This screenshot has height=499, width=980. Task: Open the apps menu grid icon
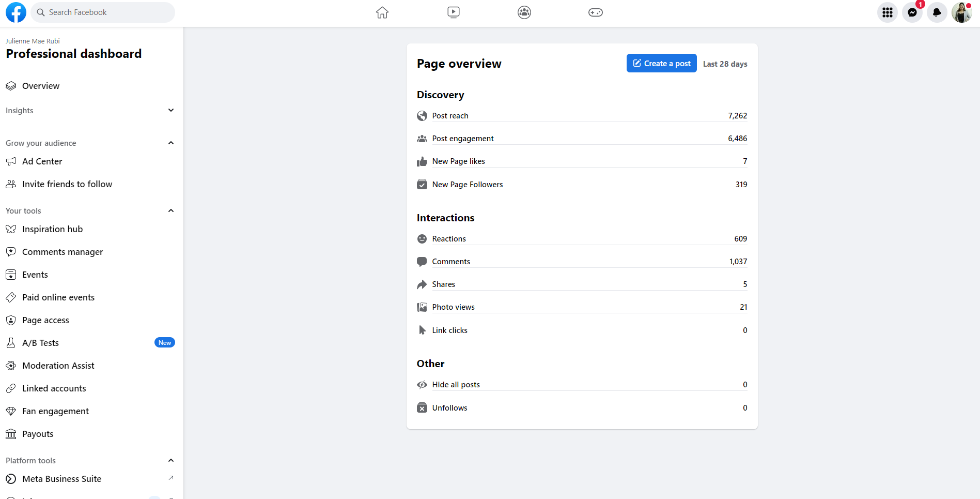[x=888, y=12]
